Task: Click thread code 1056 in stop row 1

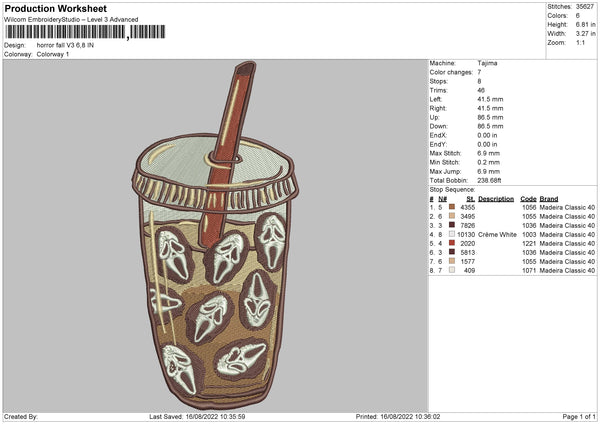Action: click(529, 207)
